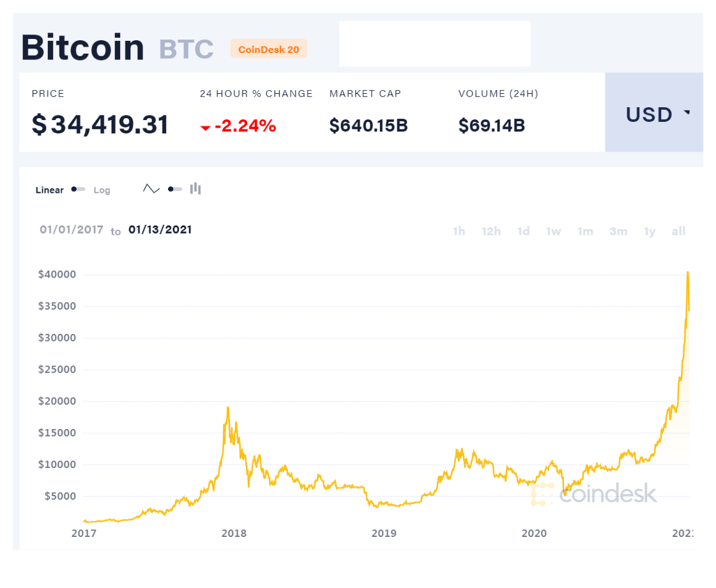Screen dimensions: 716x588
Task: Choose the 3m time range
Action: 618,231
